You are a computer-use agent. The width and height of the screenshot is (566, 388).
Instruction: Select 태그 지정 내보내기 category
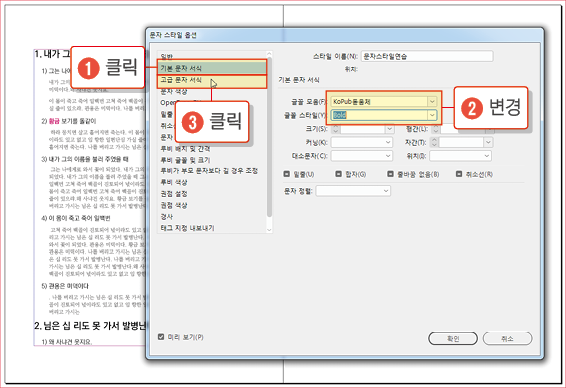(x=187, y=228)
